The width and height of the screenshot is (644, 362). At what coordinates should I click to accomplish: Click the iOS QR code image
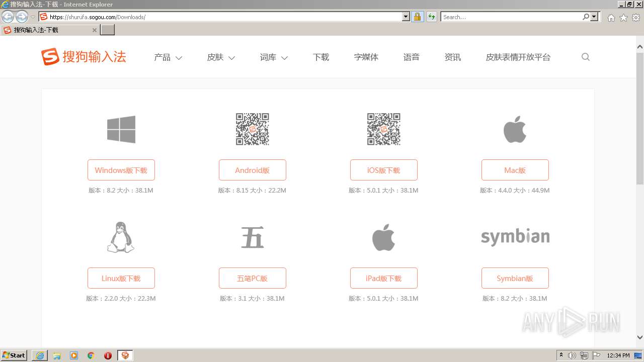384,129
